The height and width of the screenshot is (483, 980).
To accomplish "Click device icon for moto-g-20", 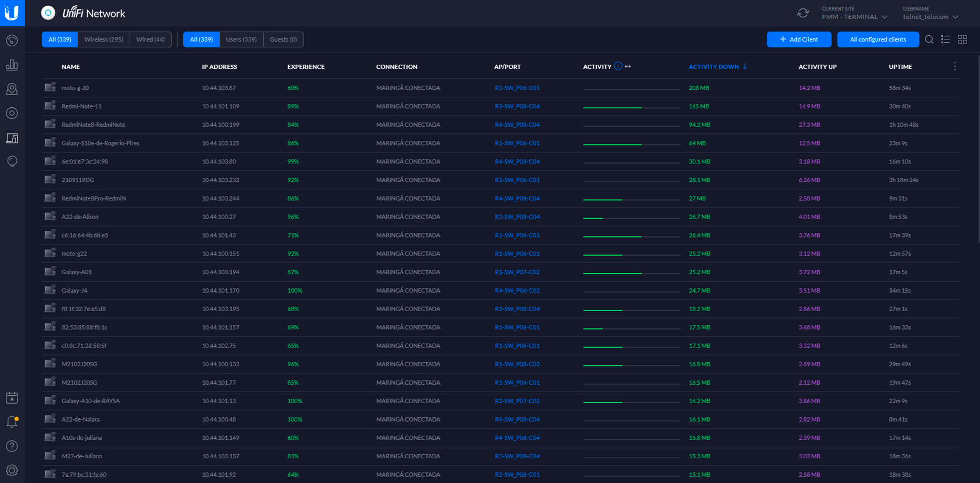I will [50, 87].
